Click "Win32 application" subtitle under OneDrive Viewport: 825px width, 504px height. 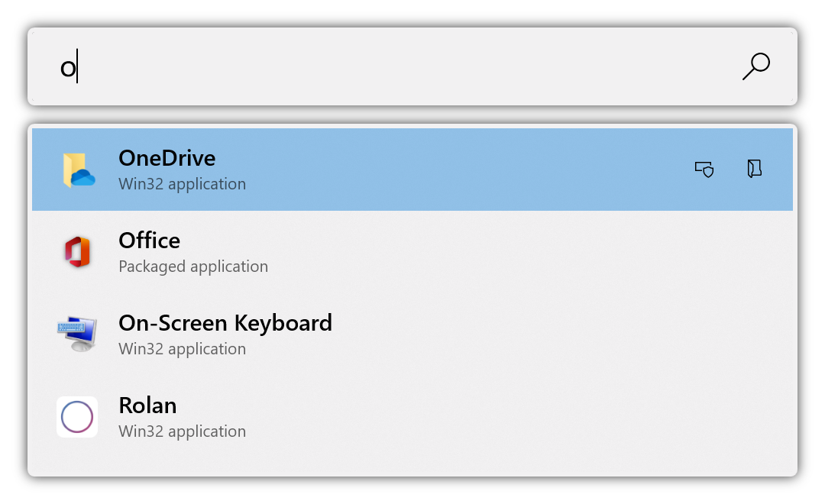coord(182,184)
